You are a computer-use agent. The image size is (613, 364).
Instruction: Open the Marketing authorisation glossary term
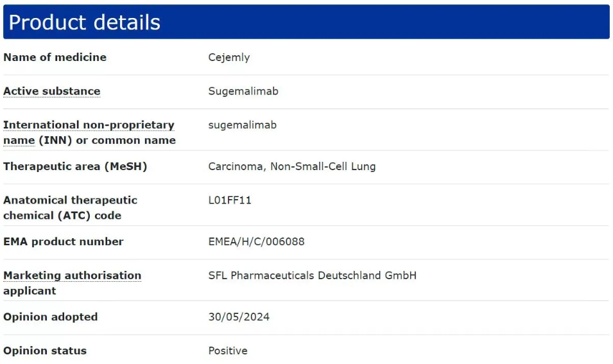pyautogui.click(x=72, y=275)
